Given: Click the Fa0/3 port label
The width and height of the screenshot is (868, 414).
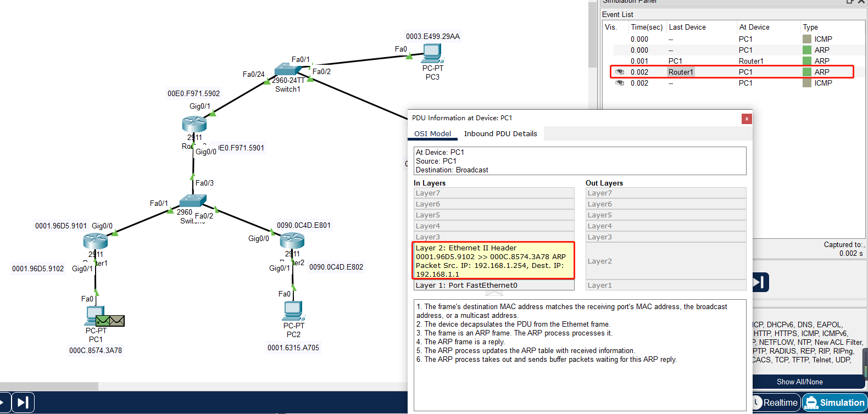Looking at the screenshot, I should coord(204,183).
